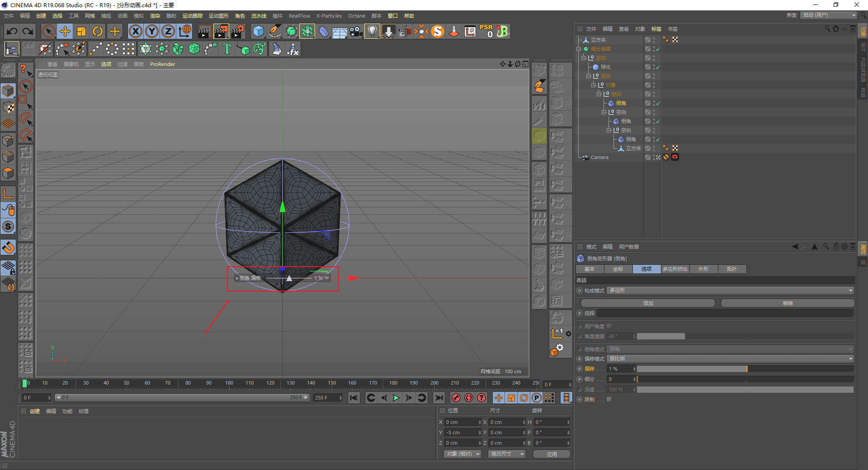The height and width of the screenshot is (470, 868).
Task: Toggle 球化 deformer enable checkmark
Action: pos(658,67)
